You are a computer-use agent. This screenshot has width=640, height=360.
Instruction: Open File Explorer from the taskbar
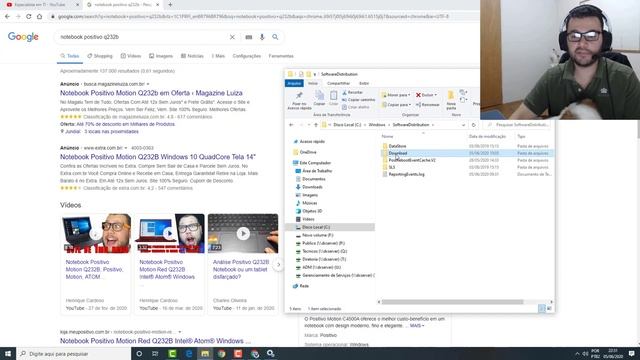click(205, 353)
